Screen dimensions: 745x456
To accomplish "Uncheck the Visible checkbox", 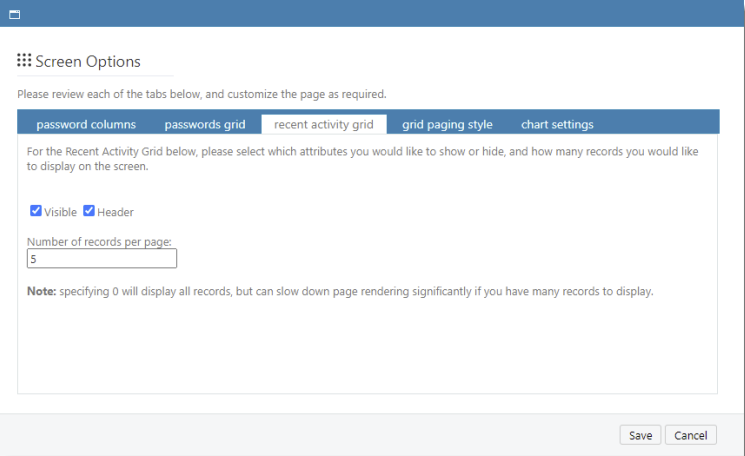I will pos(36,211).
